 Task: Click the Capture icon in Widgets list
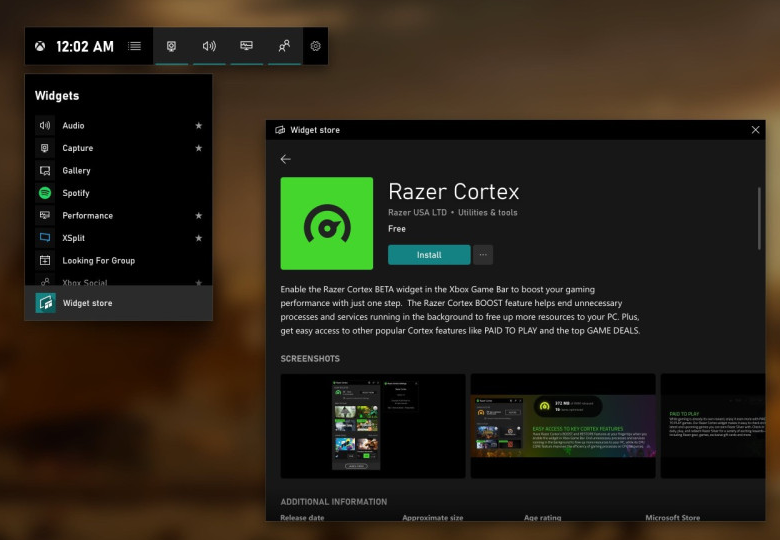[x=45, y=148]
